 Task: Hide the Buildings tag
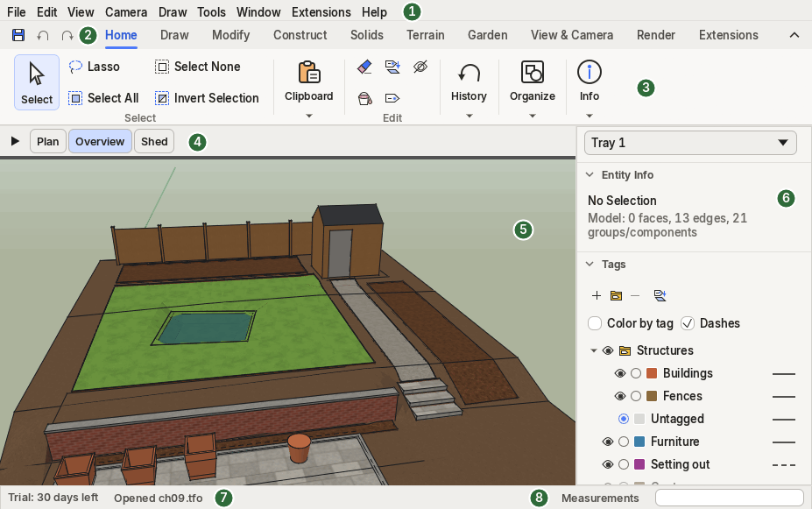coord(620,373)
